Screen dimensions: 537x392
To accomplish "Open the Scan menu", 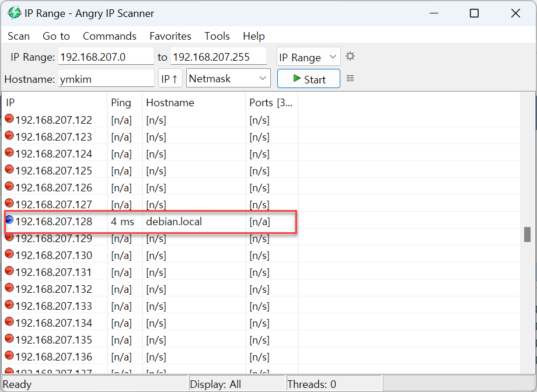I will coord(19,36).
